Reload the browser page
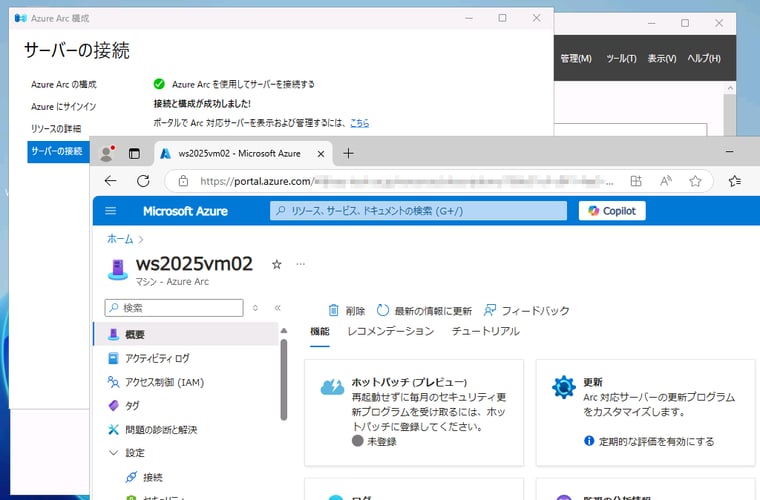 [x=143, y=181]
